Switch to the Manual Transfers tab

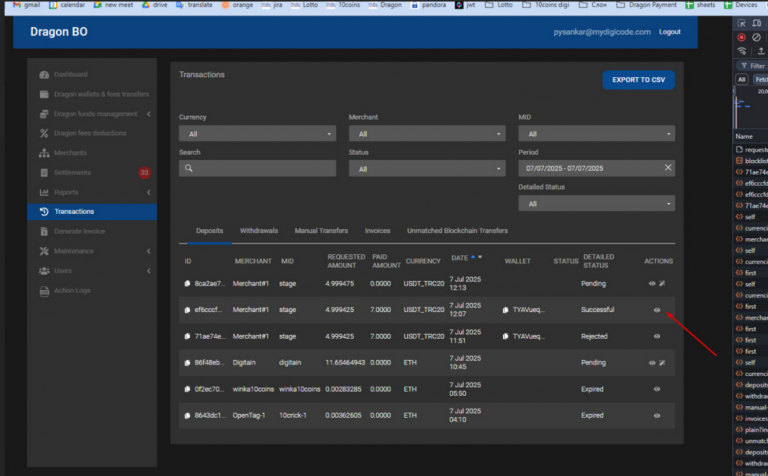coord(321,231)
